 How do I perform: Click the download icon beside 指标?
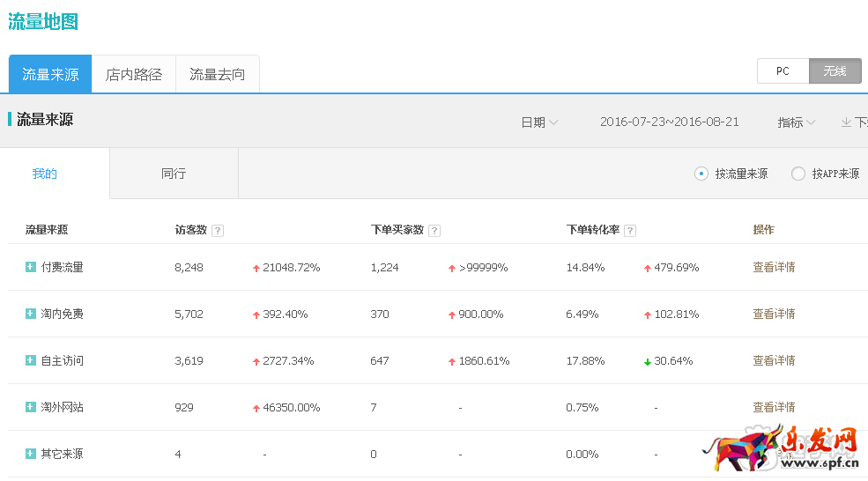click(846, 122)
